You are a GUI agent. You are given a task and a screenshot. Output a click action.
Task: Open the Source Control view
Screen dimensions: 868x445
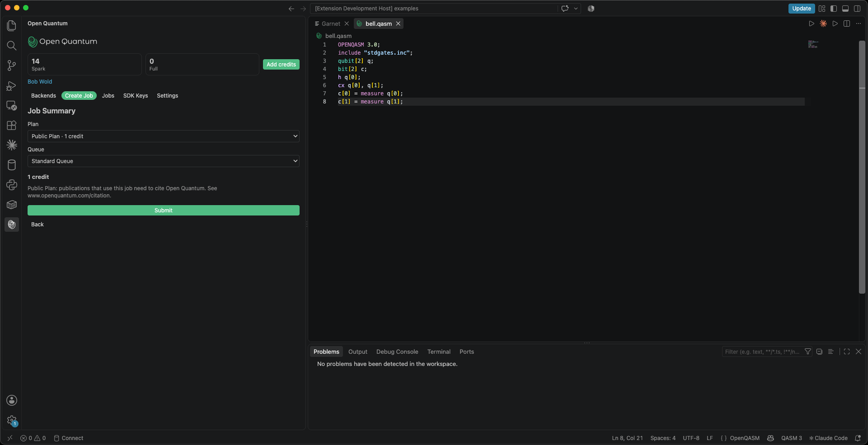coord(11,66)
